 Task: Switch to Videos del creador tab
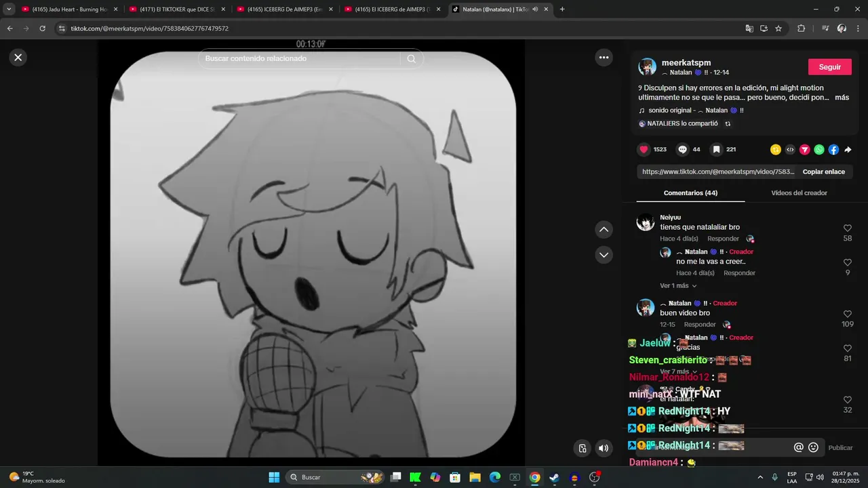tap(799, 193)
